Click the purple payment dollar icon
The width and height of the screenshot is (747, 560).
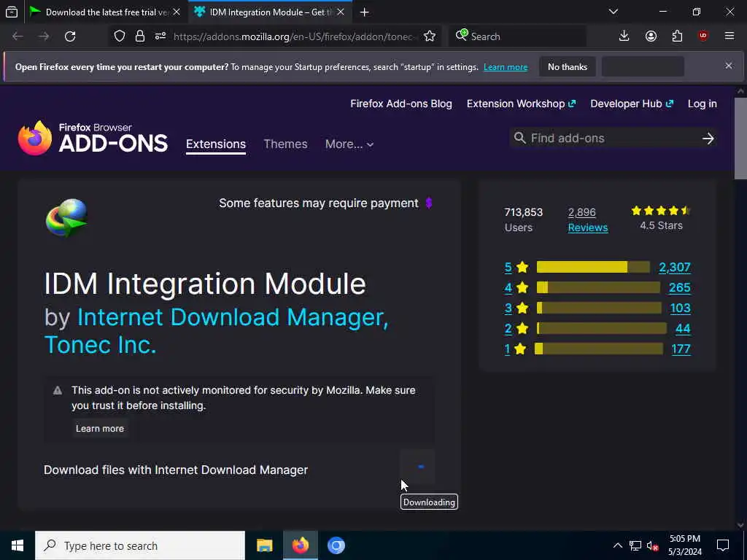429,203
